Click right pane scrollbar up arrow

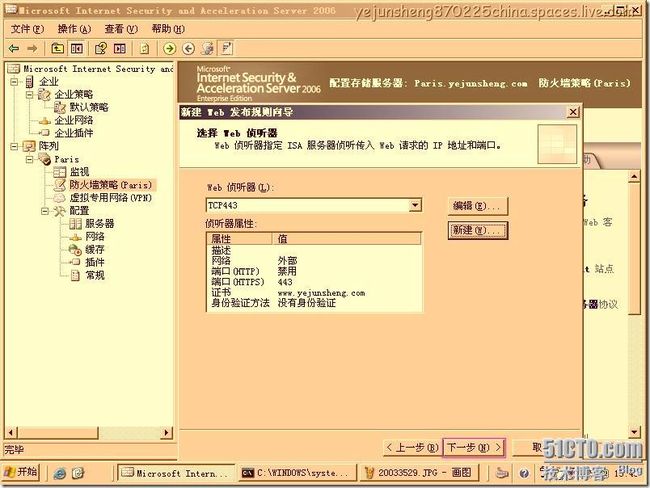coord(634,177)
